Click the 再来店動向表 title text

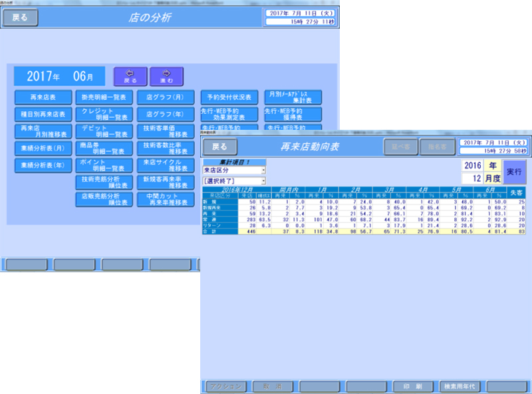click(x=309, y=146)
